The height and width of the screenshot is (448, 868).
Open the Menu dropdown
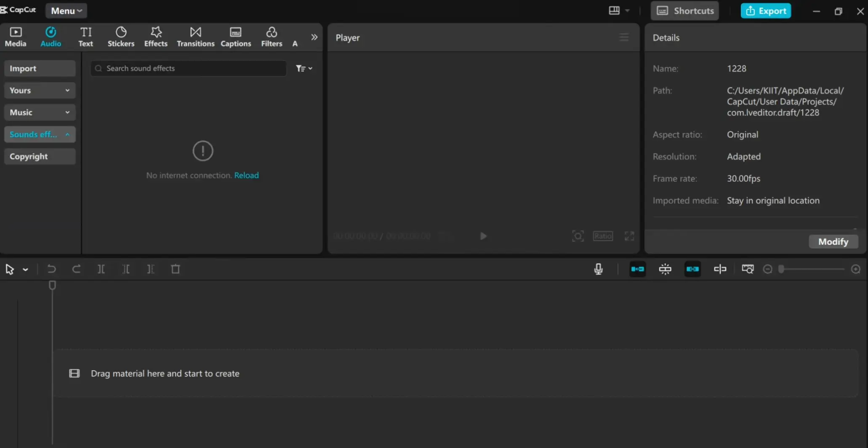pyautogui.click(x=66, y=11)
